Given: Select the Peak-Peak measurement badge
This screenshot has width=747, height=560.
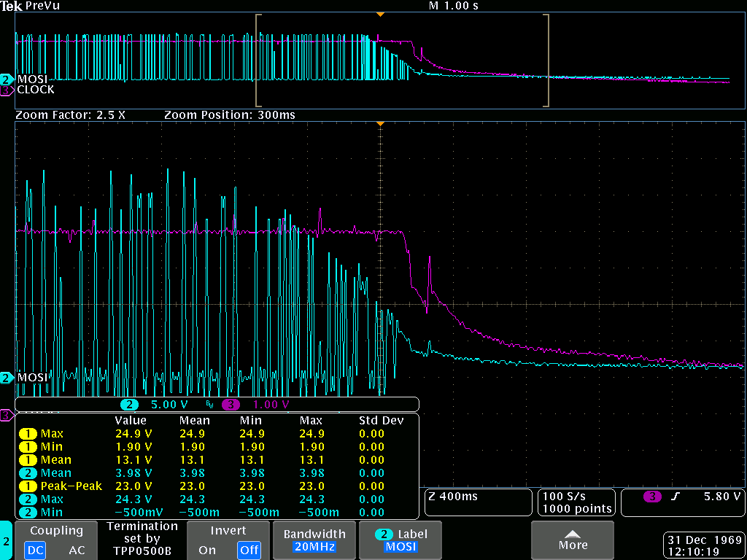Looking at the screenshot, I should pyautogui.click(x=27, y=486).
